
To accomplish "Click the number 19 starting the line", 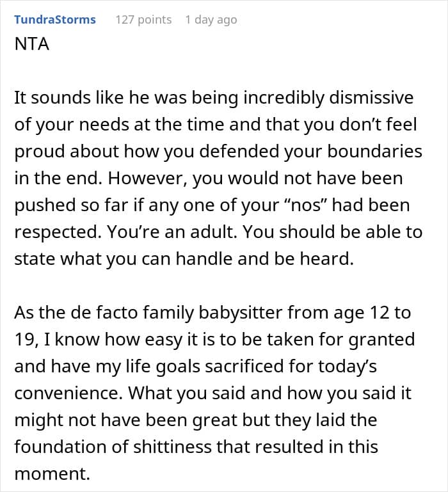I will click(24, 340).
